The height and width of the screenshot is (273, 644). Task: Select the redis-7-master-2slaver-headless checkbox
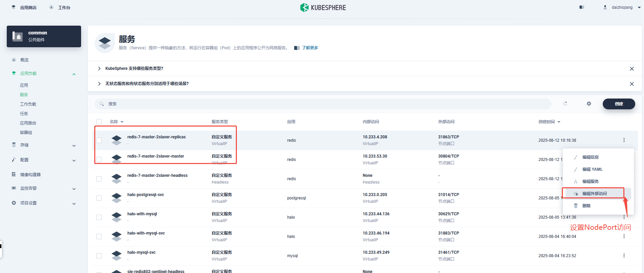coord(99,179)
